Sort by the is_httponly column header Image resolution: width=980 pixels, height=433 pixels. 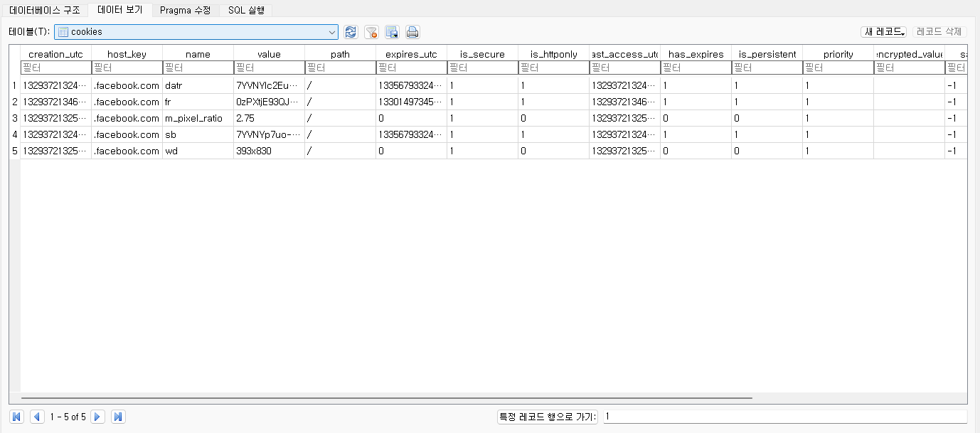pos(553,54)
